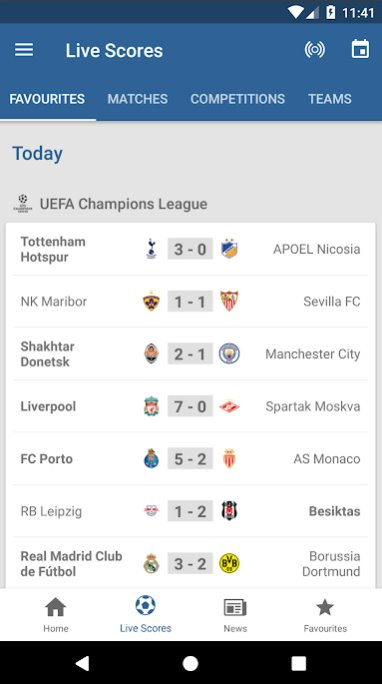This screenshot has width=382, height=684.
Task: Tap the Borussia Dortmund BVB crest
Action: click(x=229, y=564)
